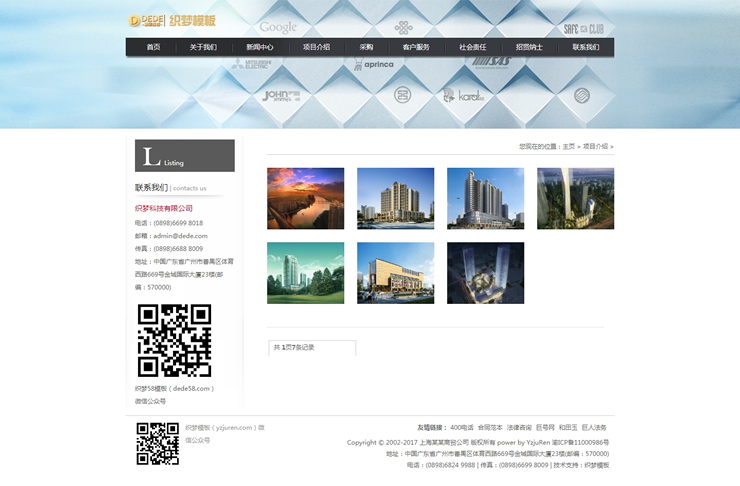The height and width of the screenshot is (486, 740).
Task: Open the 客户服务 navigation item
Action: tap(416, 47)
